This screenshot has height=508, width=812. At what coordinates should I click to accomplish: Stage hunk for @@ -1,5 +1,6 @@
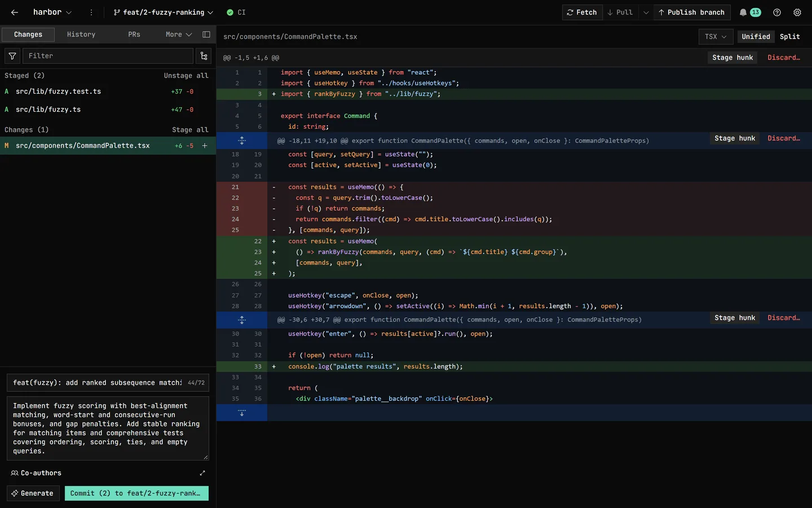732,58
